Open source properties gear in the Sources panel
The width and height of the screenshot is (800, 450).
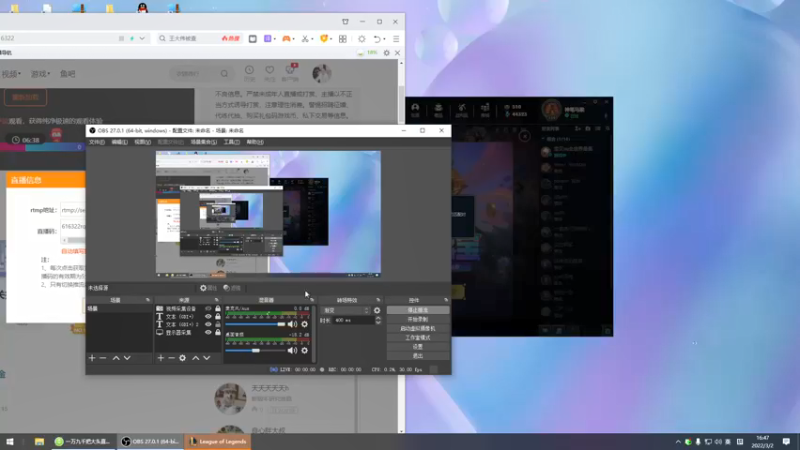coord(182,358)
